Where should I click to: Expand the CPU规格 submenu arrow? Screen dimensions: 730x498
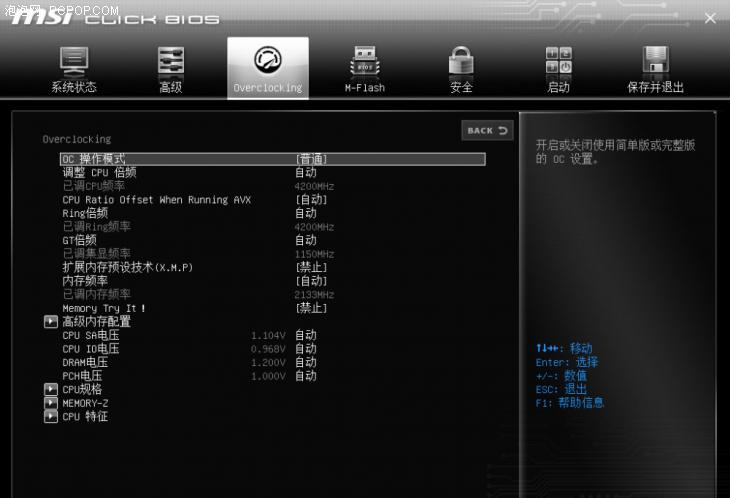(x=51, y=390)
